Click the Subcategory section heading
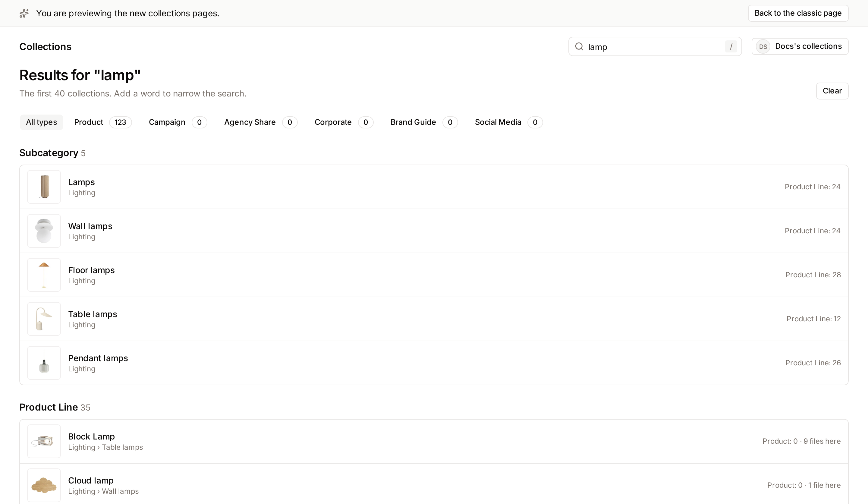The height and width of the screenshot is (504, 868). point(49,153)
